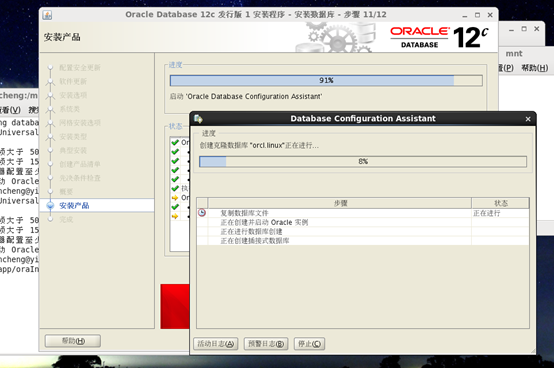Select the 概要 step

click(66, 191)
